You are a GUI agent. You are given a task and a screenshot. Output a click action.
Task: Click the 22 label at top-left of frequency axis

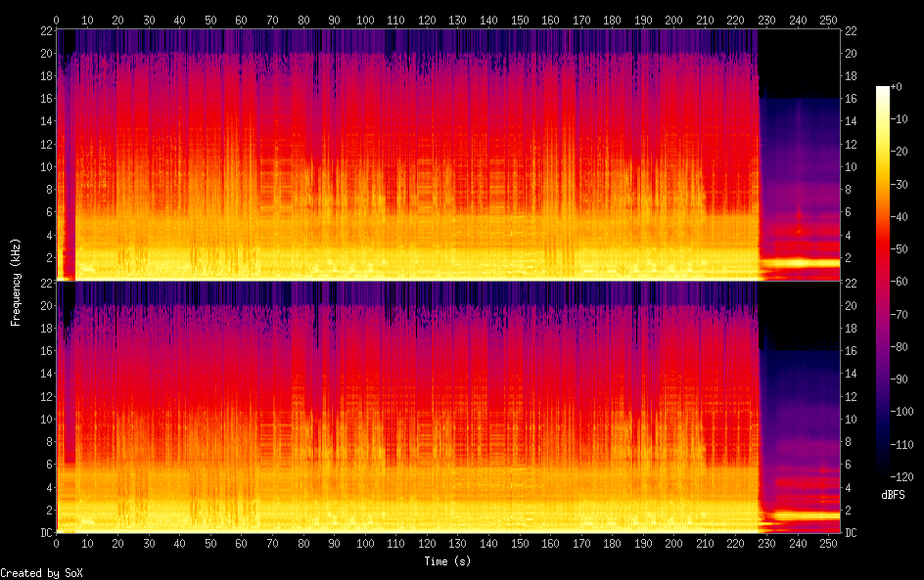pos(45,31)
